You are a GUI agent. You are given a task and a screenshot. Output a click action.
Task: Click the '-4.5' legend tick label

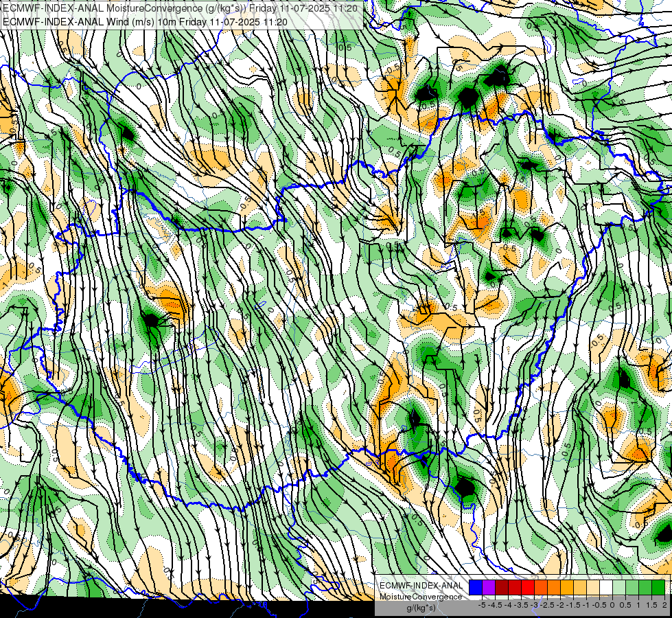[495, 605]
